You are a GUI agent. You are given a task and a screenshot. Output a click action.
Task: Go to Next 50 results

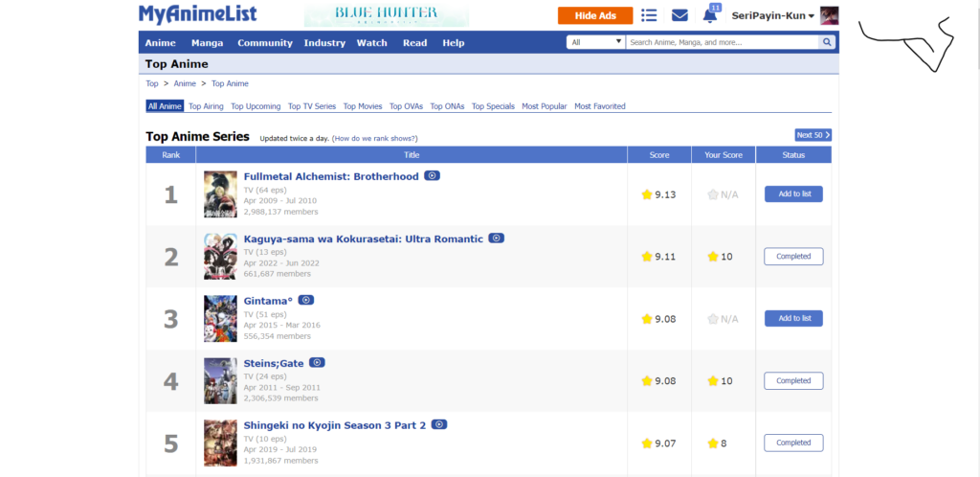[813, 136]
